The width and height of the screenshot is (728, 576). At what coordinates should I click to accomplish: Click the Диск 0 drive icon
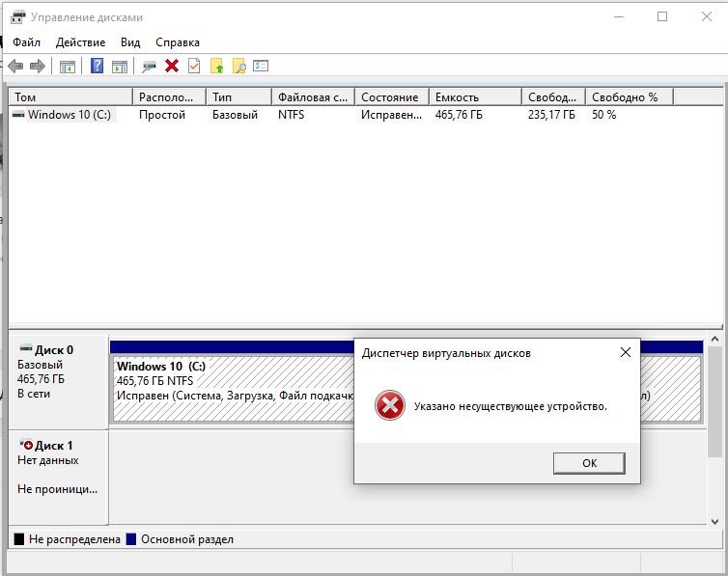point(26,348)
